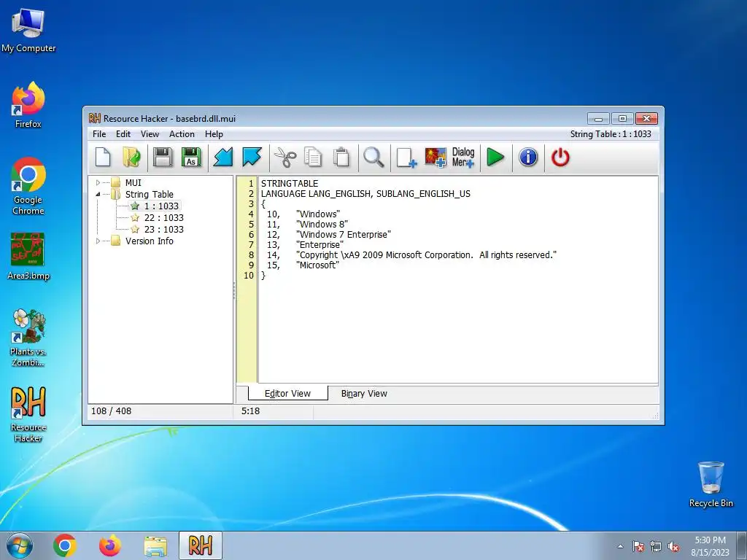
Task: Select string table entry 23 : 1033
Action: [163, 229]
